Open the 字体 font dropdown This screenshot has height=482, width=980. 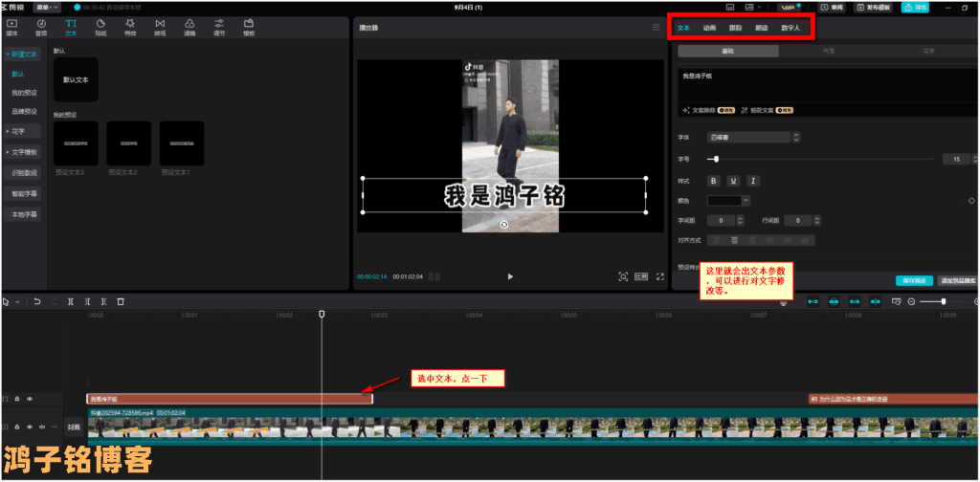(x=739, y=138)
